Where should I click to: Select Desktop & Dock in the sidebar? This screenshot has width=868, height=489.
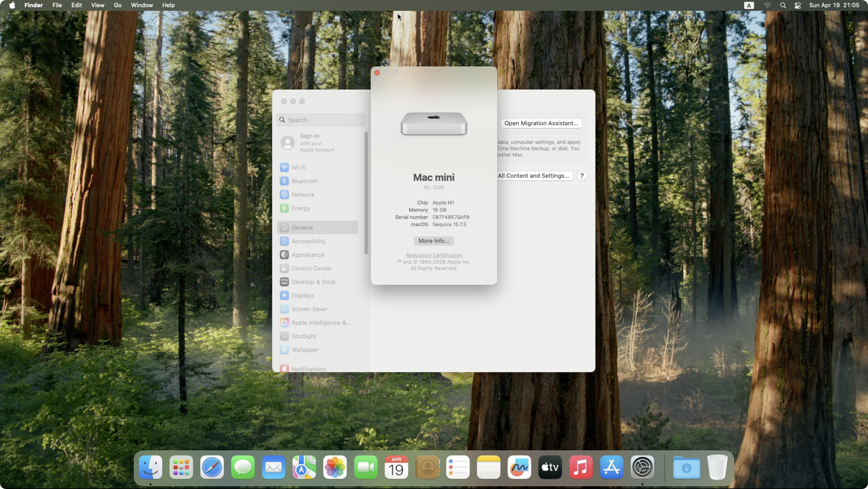pos(317,282)
